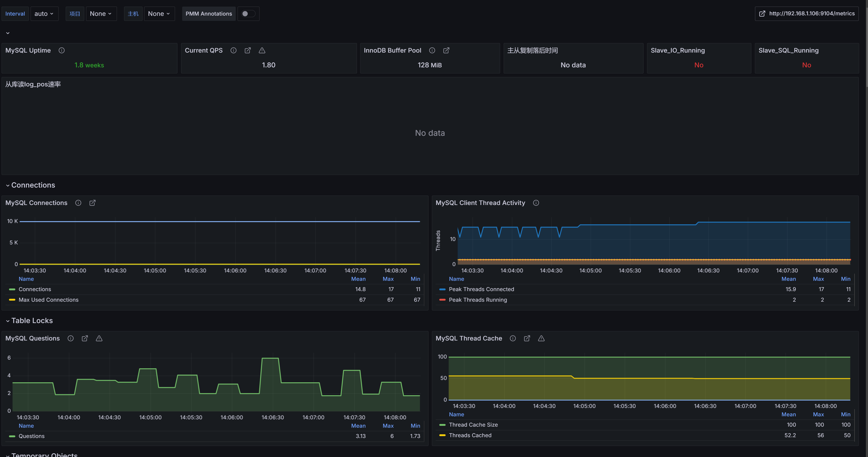Image resolution: width=868 pixels, height=457 pixels.
Task: Toggle Connections series in legend
Action: click(35, 289)
